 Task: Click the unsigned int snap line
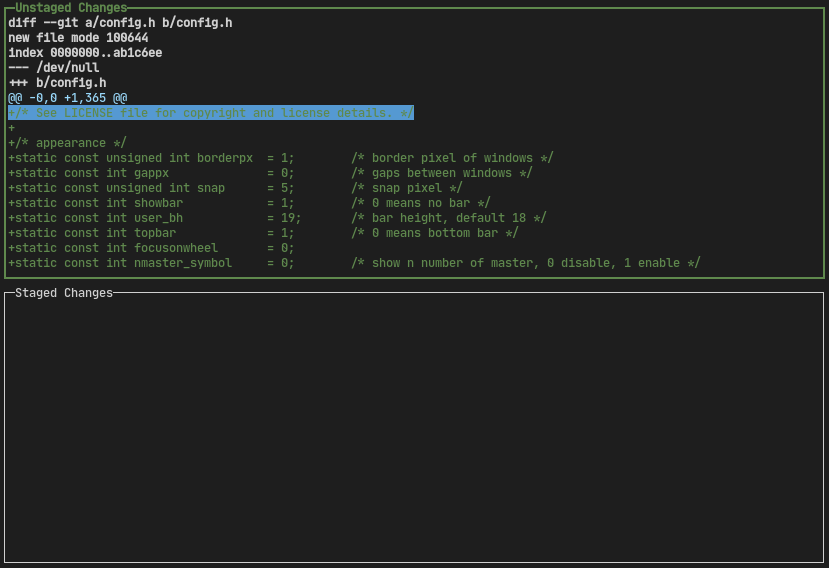click(x=150, y=188)
